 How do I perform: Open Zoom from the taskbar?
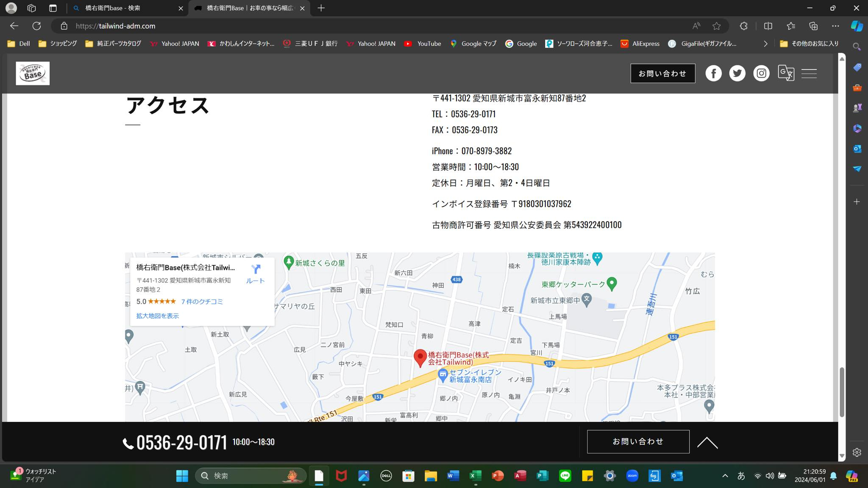click(x=632, y=476)
